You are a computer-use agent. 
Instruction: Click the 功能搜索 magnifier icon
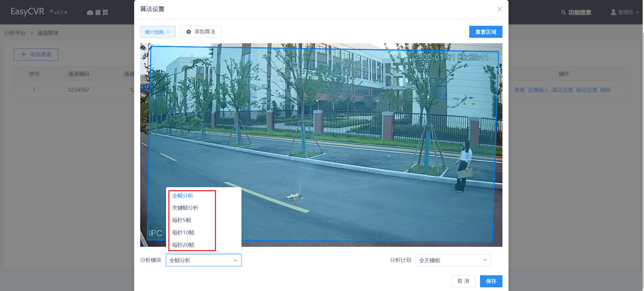(563, 12)
